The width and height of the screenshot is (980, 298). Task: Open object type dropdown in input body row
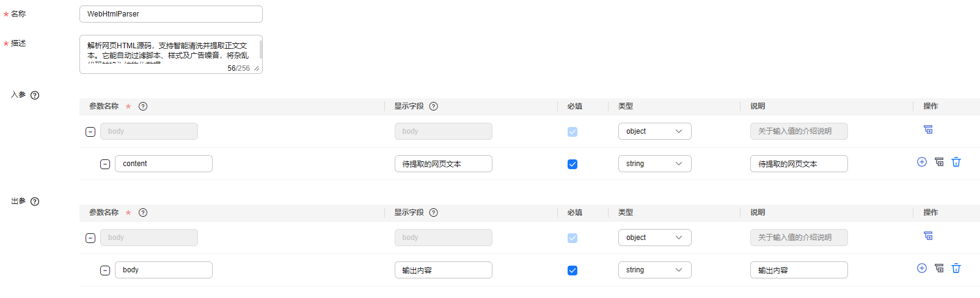654,131
